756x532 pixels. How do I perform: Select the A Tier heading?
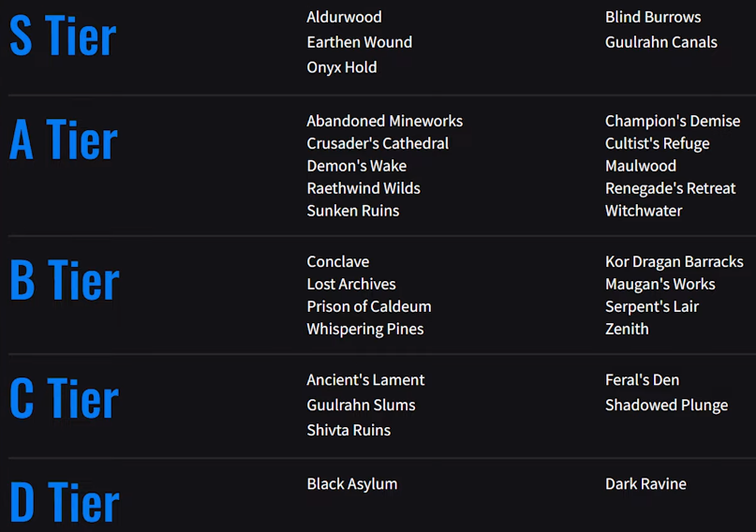(63, 140)
